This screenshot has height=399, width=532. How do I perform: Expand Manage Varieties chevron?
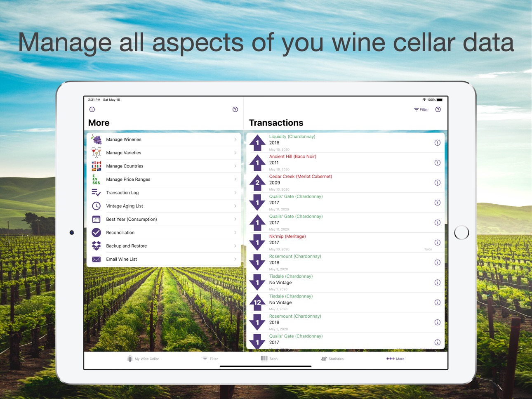coord(235,153)
